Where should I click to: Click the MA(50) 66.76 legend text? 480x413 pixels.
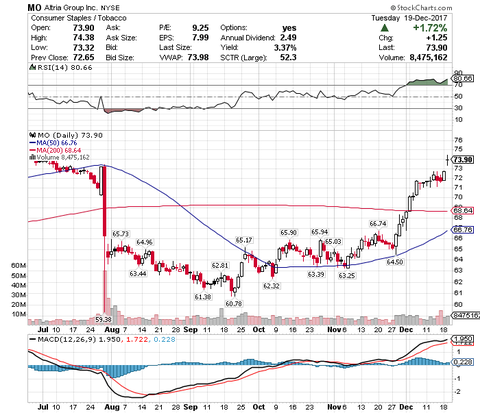pos(57,143)
